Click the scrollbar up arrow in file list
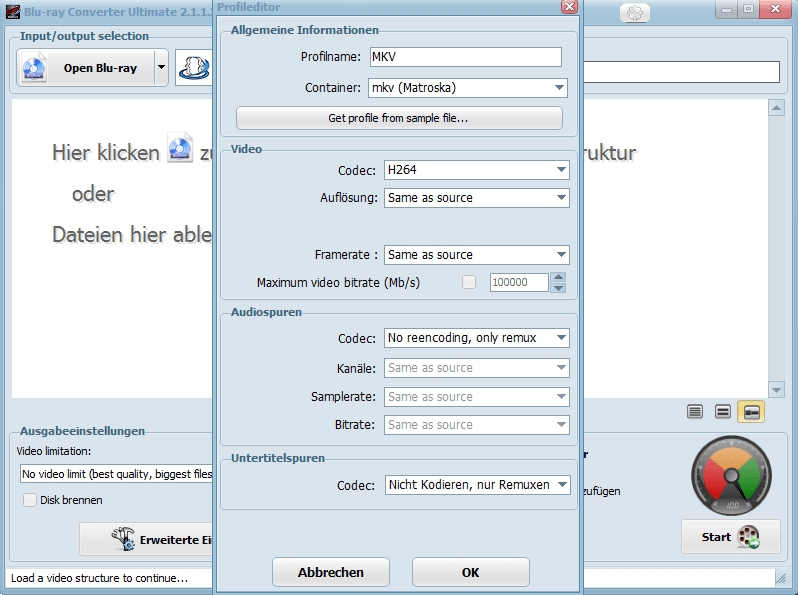This screenshot has height=595, width=798. click(x=776, y=107)
